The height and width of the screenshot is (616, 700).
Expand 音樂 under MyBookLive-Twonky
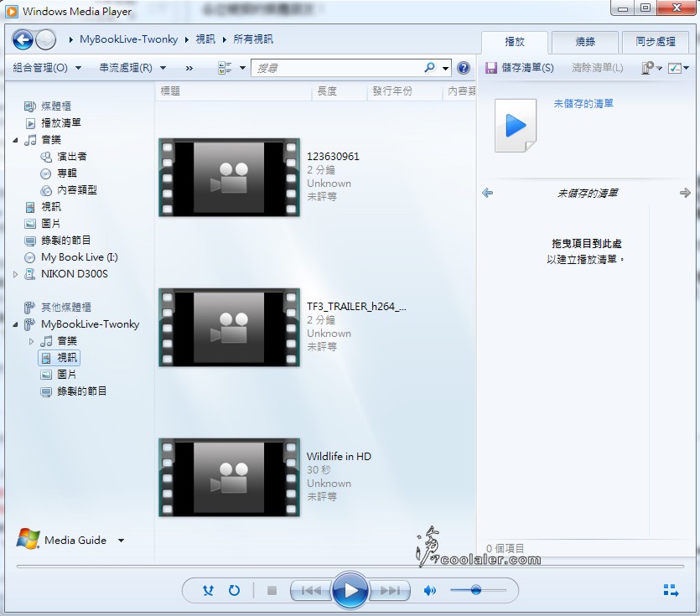click(x=31, y=341)
